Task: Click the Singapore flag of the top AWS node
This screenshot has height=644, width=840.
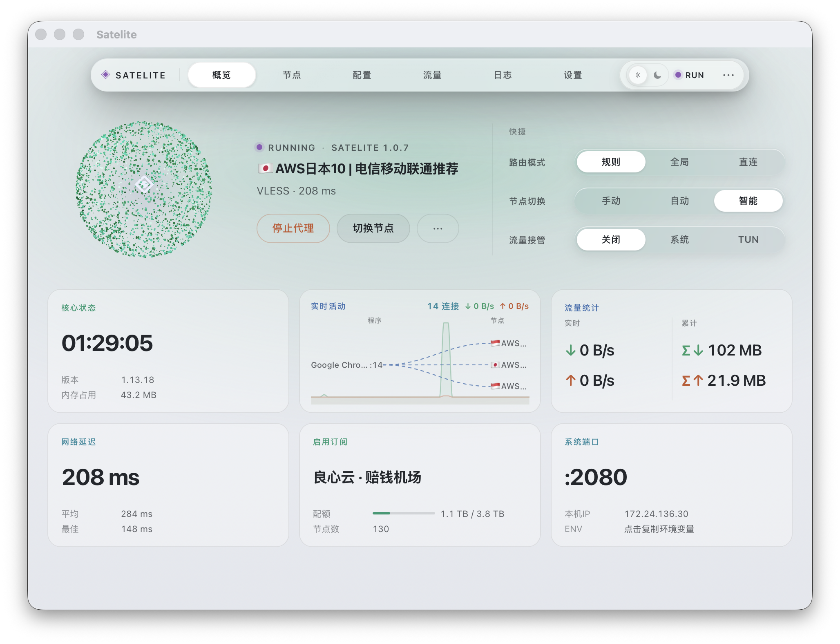Action: pos(495,343)
